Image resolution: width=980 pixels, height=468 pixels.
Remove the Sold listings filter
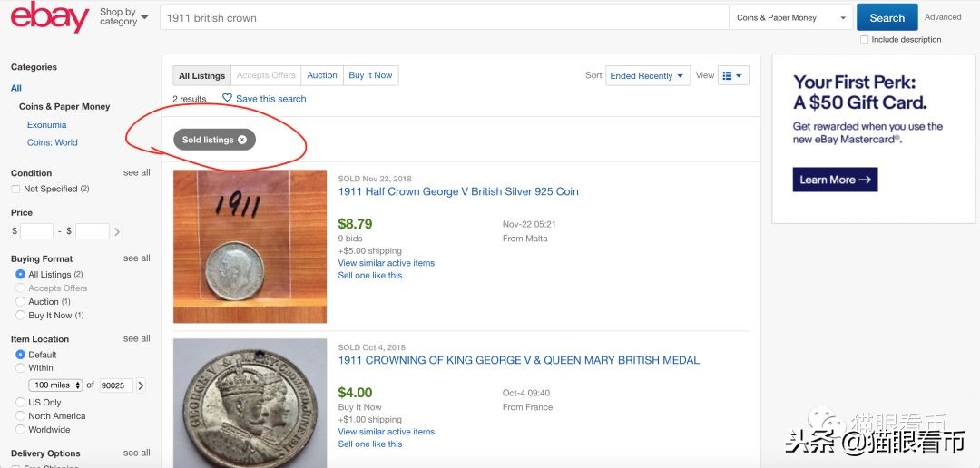pos(242,140)
